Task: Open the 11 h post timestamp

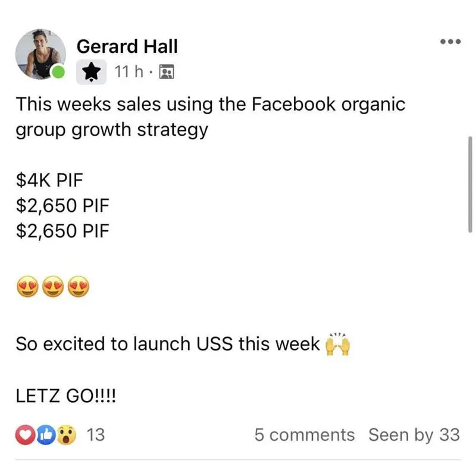Action: click(129, 72)
